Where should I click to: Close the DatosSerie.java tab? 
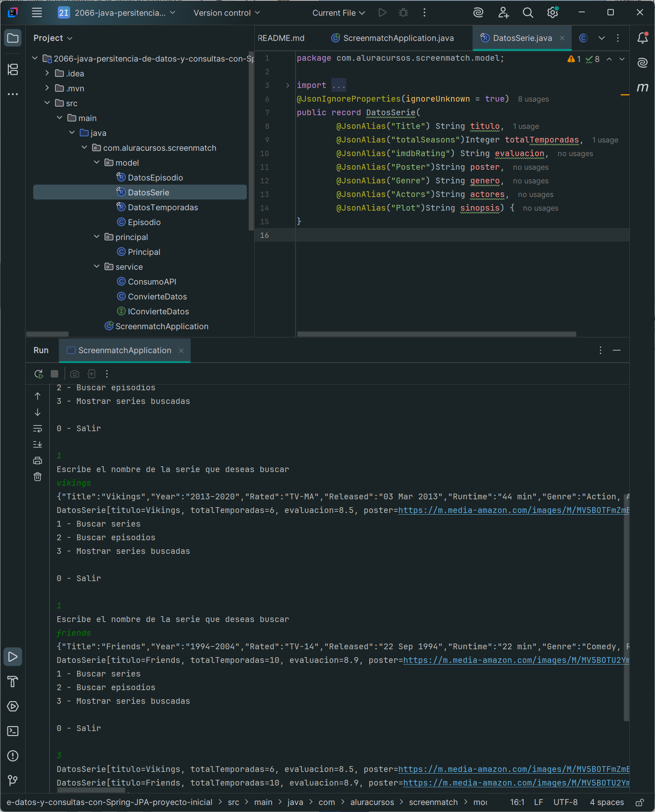[x=562, y=38]
